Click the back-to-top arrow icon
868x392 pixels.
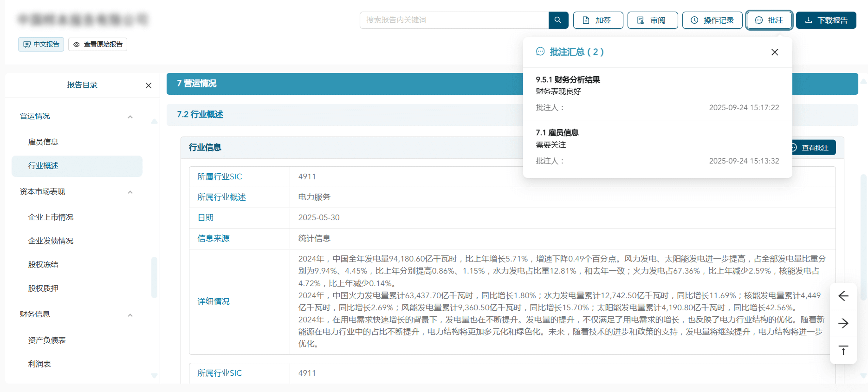843,350
